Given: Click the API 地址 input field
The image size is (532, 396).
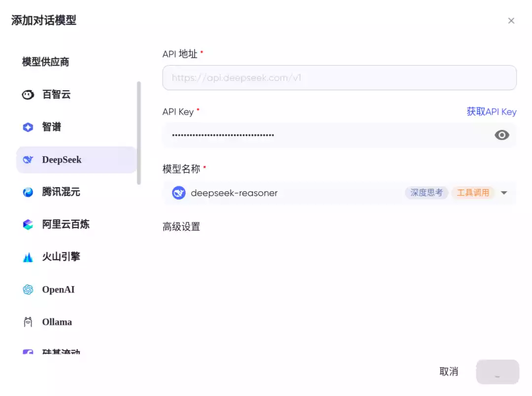Looking at the screenshot, I should coord(340,77).
